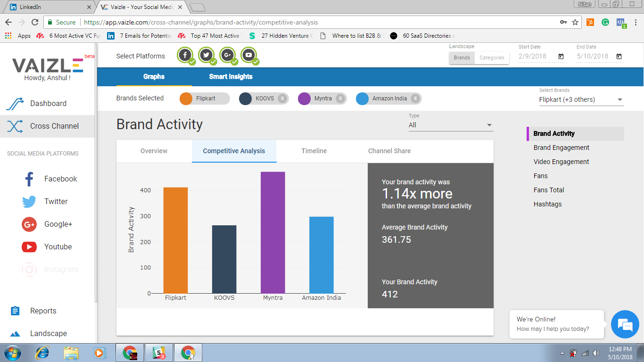Open the Apps bookmarks shortcut

click(x=17, y=36)
